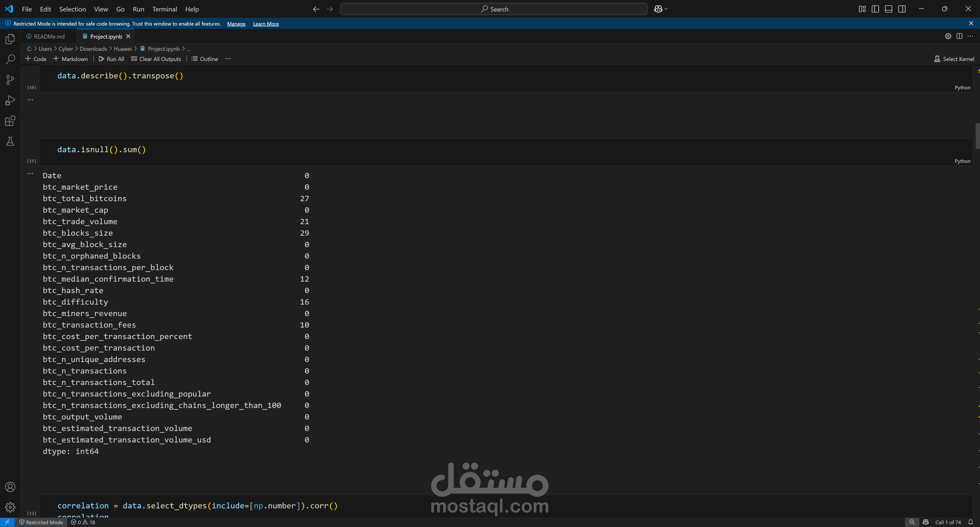Switch to the README.md tab
Screen dimensions: 980x527
(49, 37)
